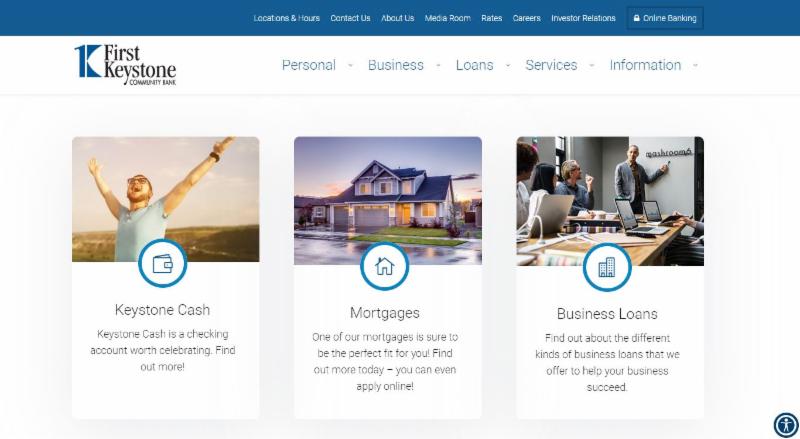The height and width of the screenshot is (439, 800).
Task: Open the accessibility widget icon
Action: pyautogui.click(x=786, y=425)
